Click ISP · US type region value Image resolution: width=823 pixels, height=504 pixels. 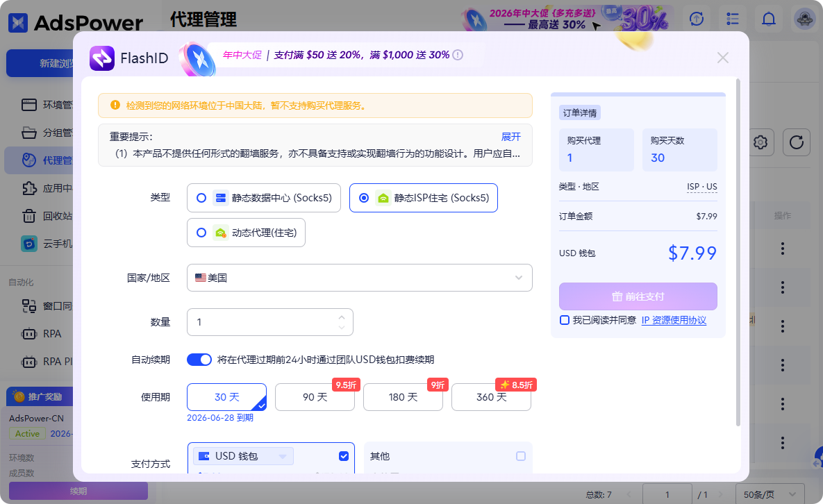[x=701, y=187]
